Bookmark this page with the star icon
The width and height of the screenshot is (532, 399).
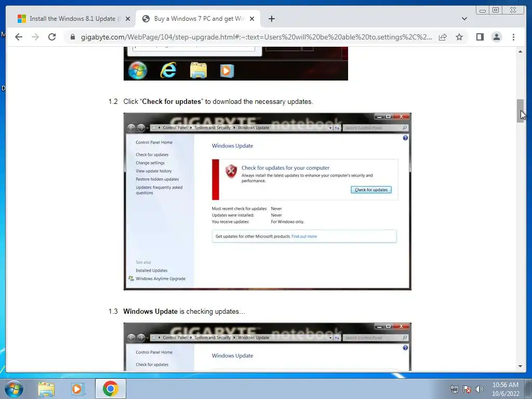click(x=459, y=37)
